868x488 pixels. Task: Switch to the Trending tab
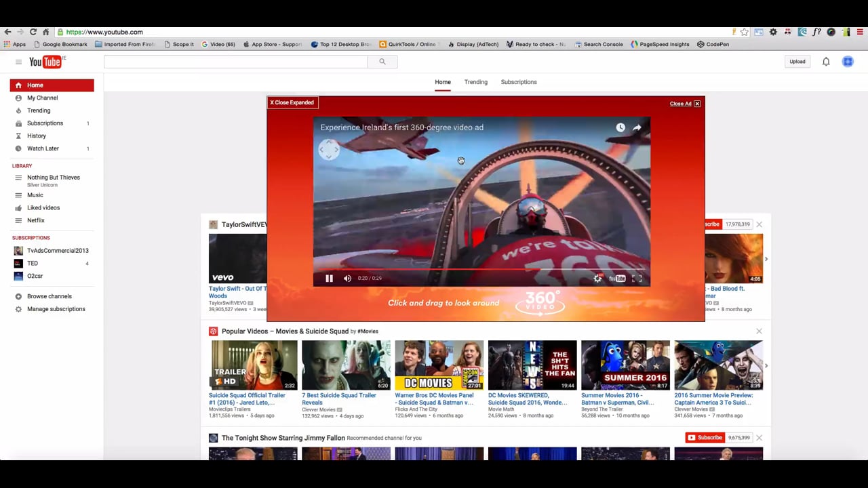click(x=476, y=82)
